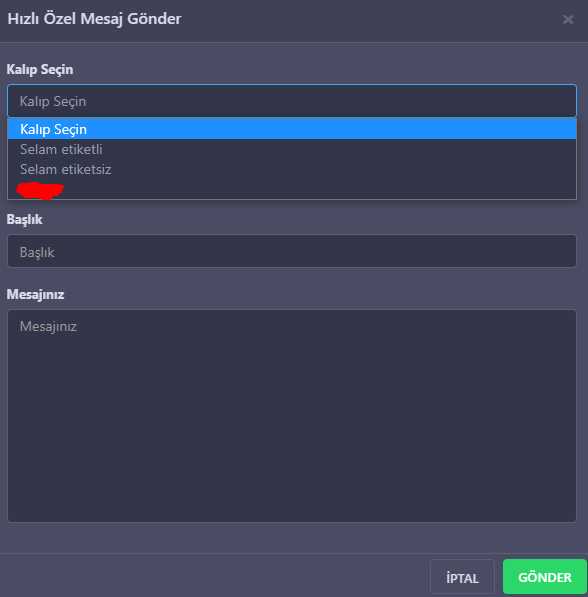Click the bold Başlık field label
The height and width of the screenshot is (597, 588).
coord(24,219)
